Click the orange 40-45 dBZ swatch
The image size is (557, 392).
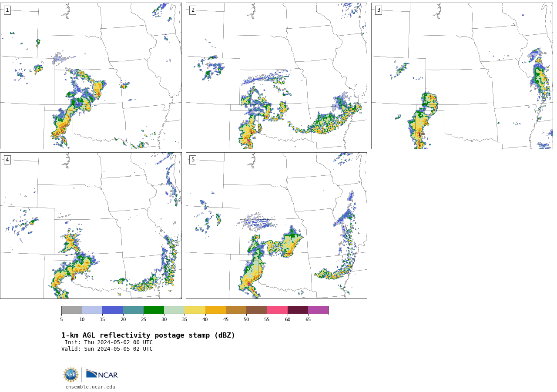(x=215, y=310)
